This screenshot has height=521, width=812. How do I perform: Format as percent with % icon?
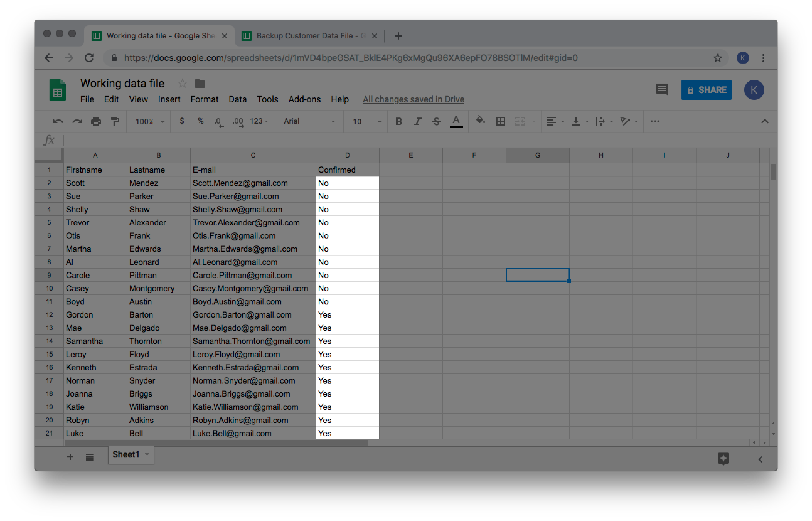click(201, 121)
